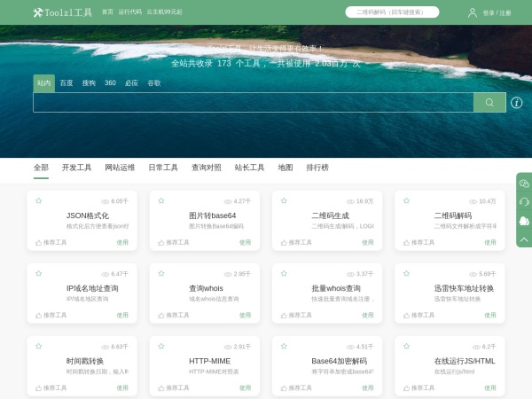
Task: Click the info icon beside search bar
Action: click(x=517, y=102)
